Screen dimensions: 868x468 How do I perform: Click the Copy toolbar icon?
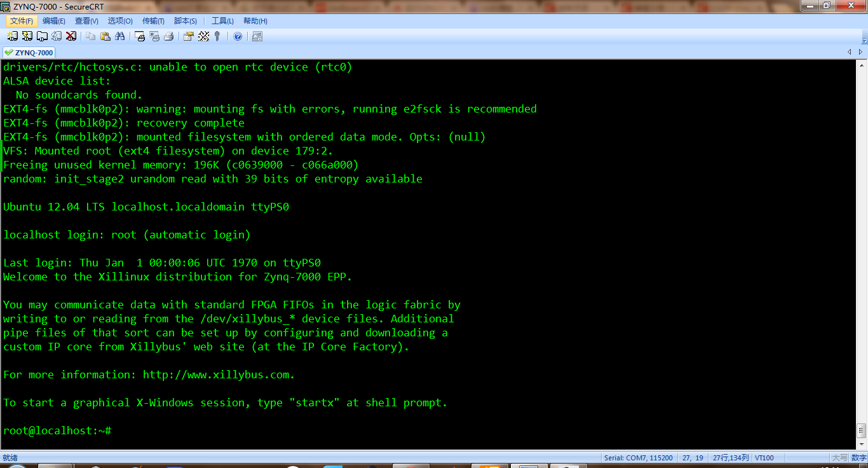click(91, 36)
